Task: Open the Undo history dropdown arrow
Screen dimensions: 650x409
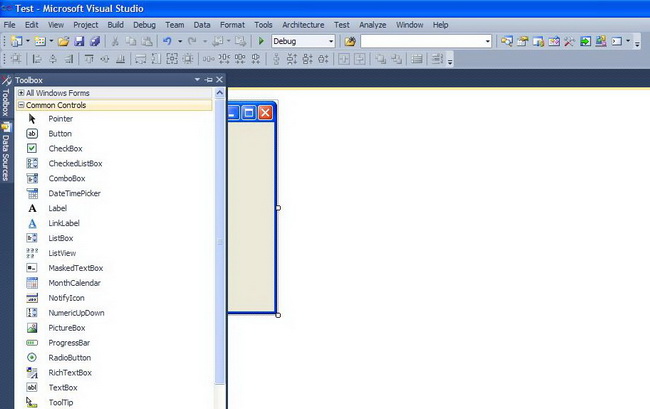Action: click(180, 41)
